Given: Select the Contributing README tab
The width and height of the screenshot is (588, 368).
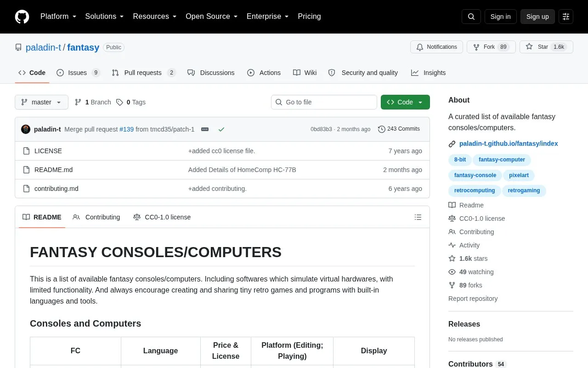Looking at the screenshot, I should pyautogui.click(x=96, y=217).
